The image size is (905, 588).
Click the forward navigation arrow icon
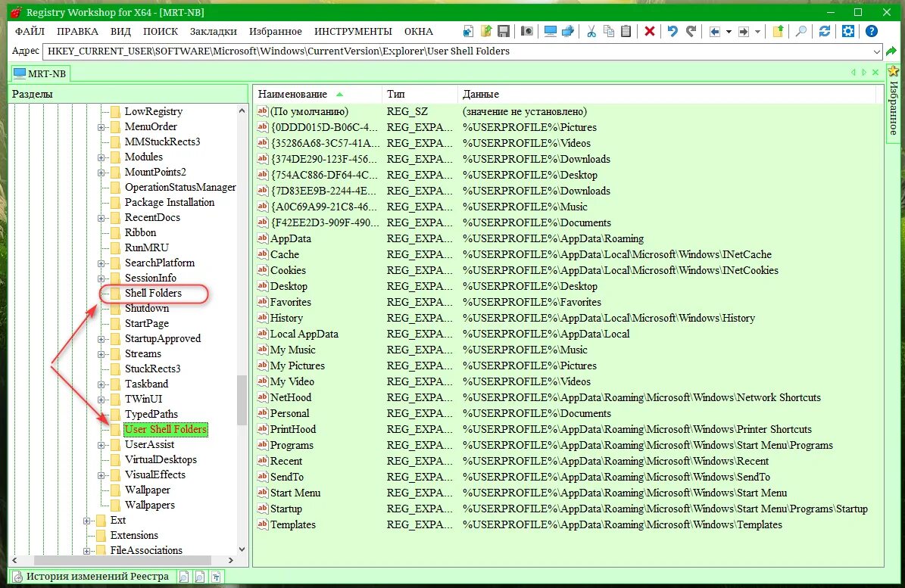(744, 32)
